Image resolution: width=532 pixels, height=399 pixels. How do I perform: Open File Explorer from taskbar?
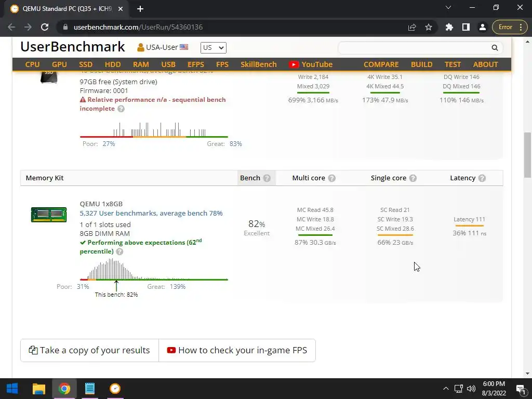click(38, 389)
